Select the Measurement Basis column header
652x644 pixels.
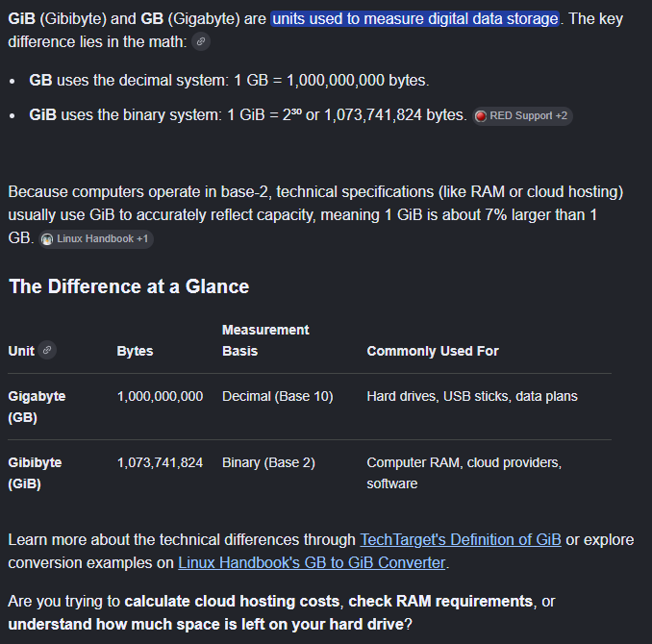[x=265, y=340]
